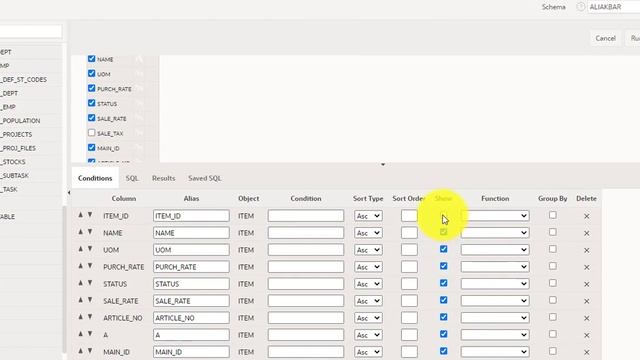Click the Condition field for SALE_RATE row
This screenshot has width=640, height=360.
(306, 301)
